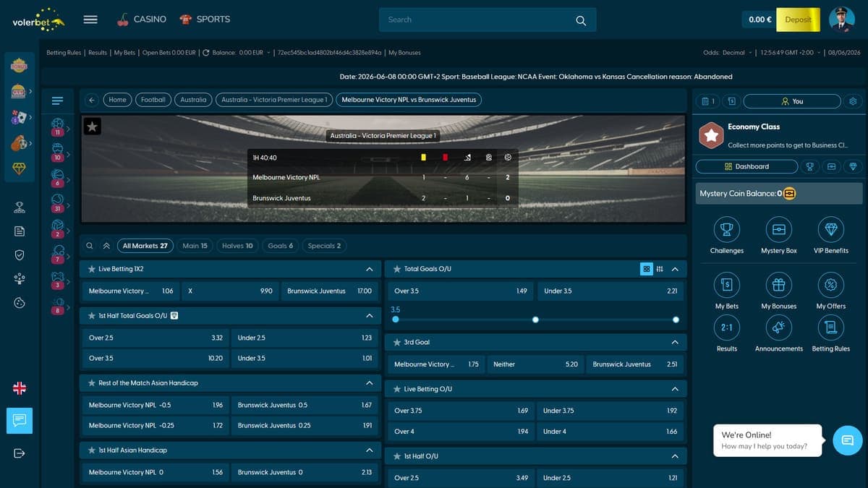Select football sport icon with badge 11

point(58,128)
